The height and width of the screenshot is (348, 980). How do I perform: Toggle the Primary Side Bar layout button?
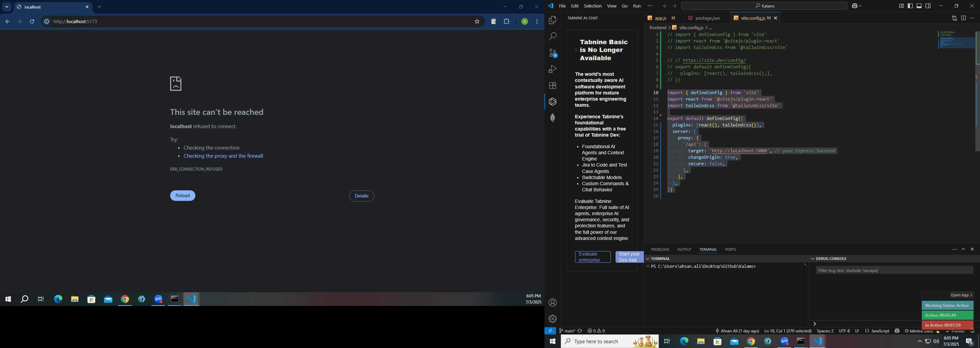910,6
